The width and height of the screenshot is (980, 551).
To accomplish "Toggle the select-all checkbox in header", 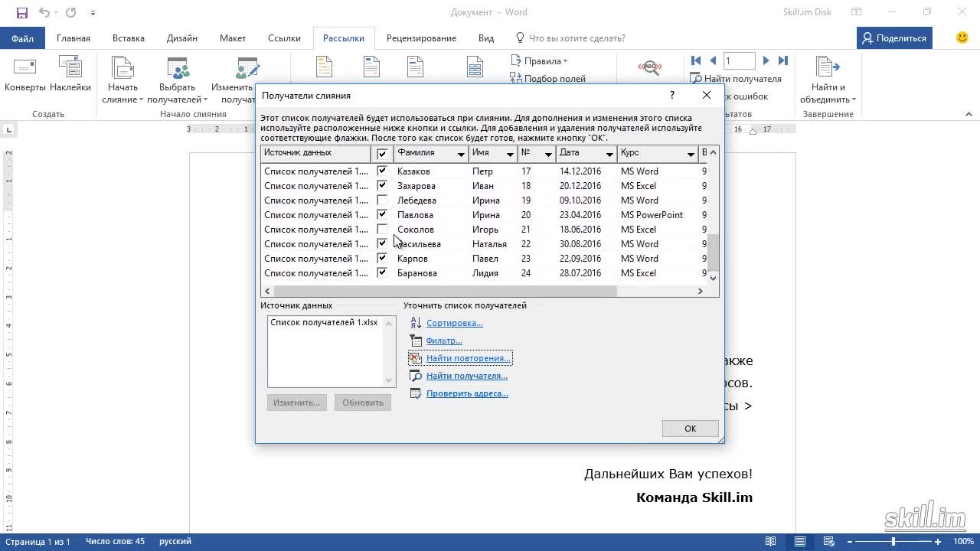I will (x=382, y=154).
